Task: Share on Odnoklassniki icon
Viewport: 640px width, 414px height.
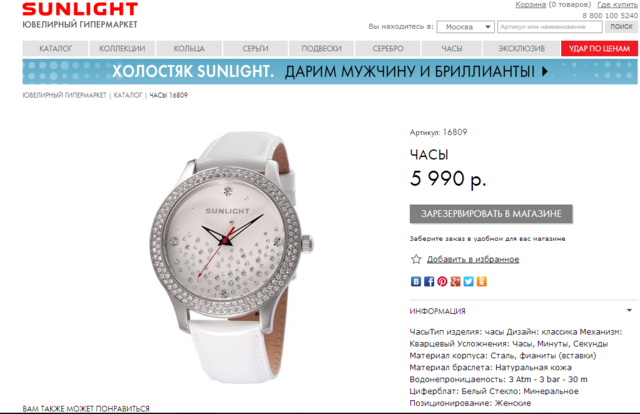Action: pos(482,281)
